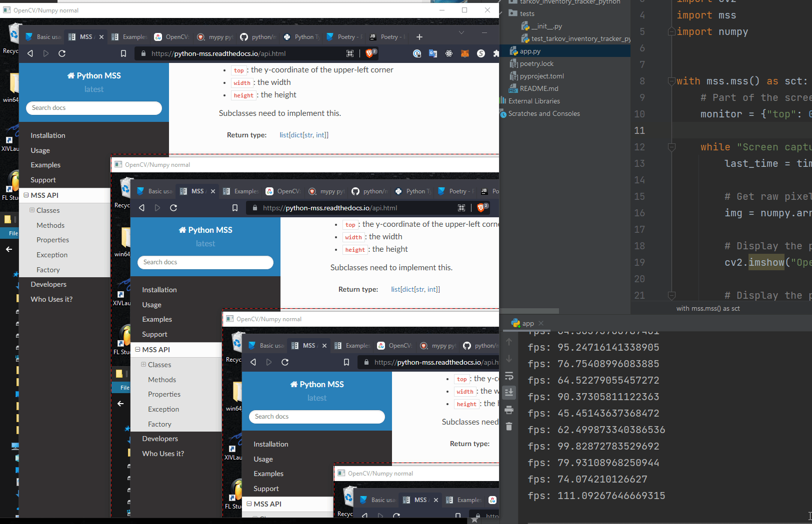
Task: Close the app run tab
Action: pyautogui.click(x=541, y=323)
